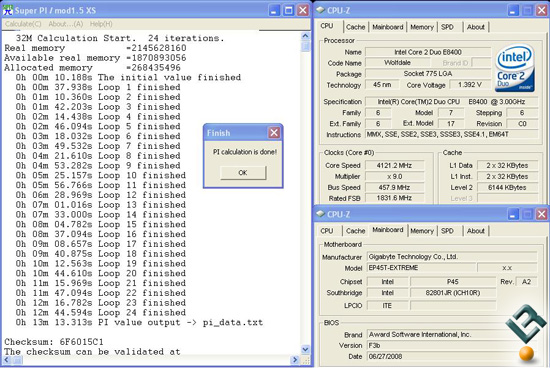The width and height of the screenshot is (550, 368).
Task: Click Super PI horizontal scrollbar right arrow
Action: pyautogui.click(x=295, y=360)
